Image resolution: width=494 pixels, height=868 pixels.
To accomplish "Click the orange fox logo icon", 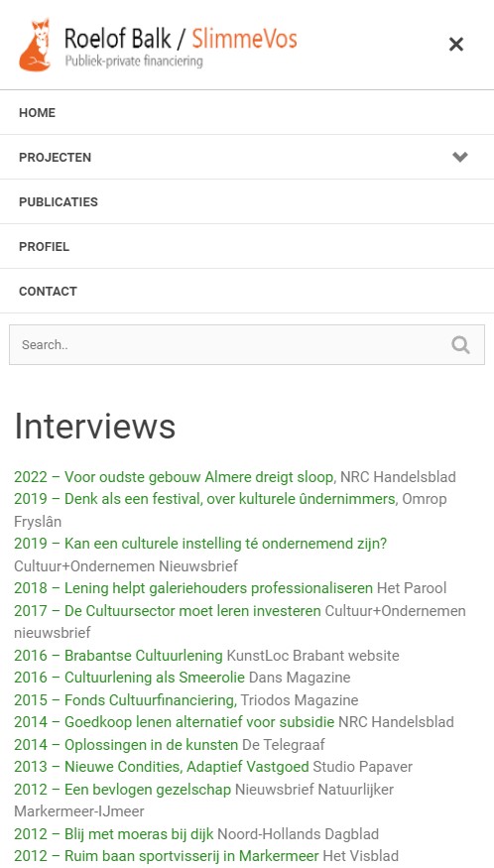I will pyautogui.click(x=36, y=45).
